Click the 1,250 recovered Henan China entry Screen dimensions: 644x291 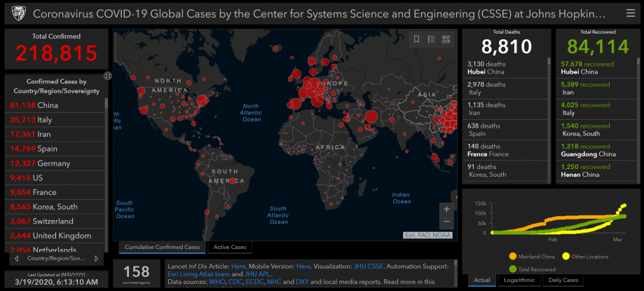point(596,170)
